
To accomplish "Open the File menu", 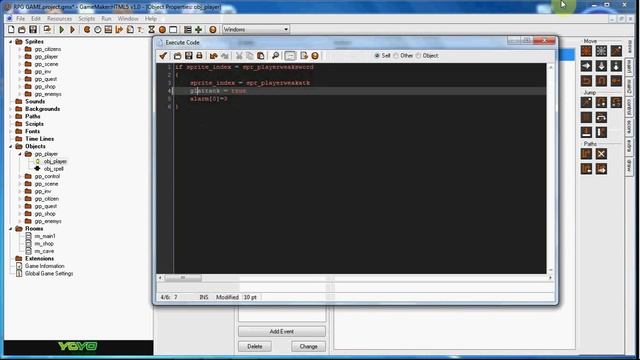I will [20, 19].
